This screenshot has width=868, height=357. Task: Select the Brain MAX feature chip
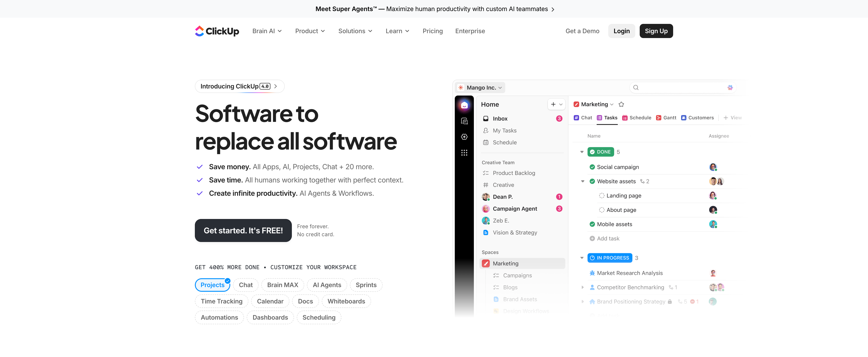282,285
